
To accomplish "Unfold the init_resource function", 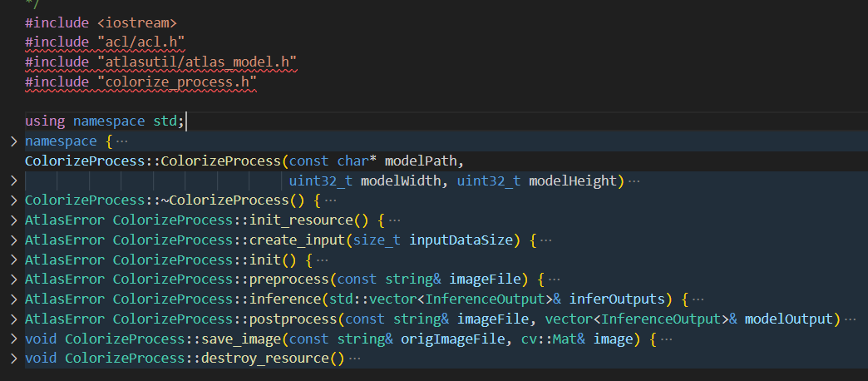I will click(14, 220).
